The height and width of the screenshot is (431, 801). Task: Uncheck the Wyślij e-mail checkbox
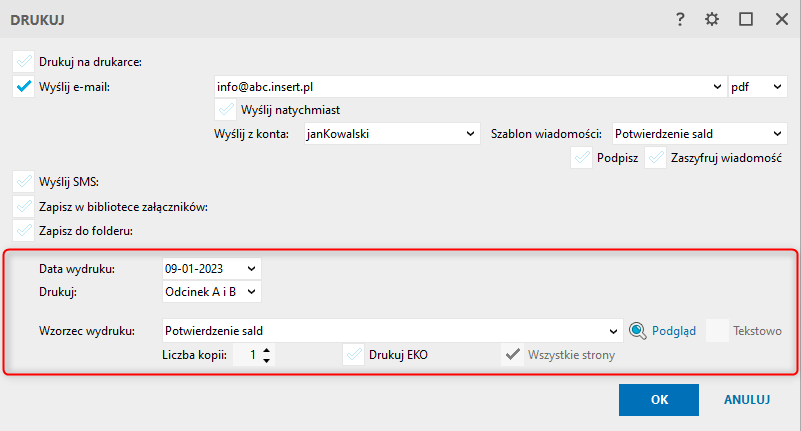click(x=23, y=87)
